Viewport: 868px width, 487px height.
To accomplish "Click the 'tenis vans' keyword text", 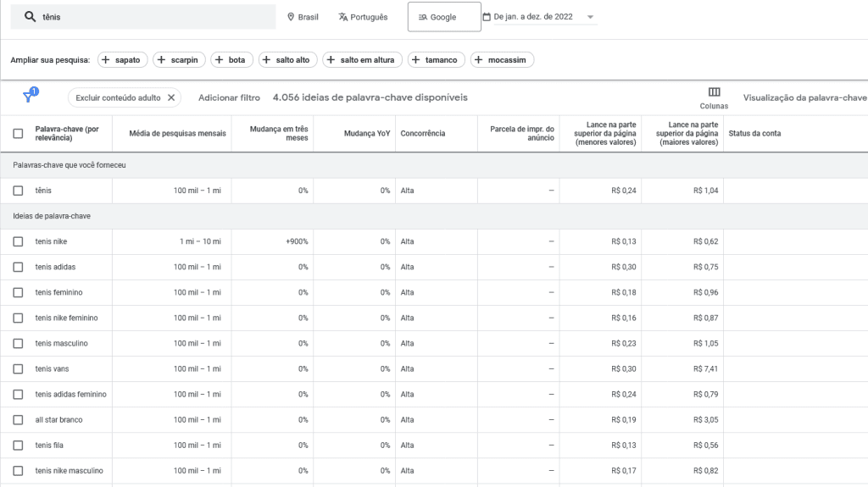I will [52, 368].
